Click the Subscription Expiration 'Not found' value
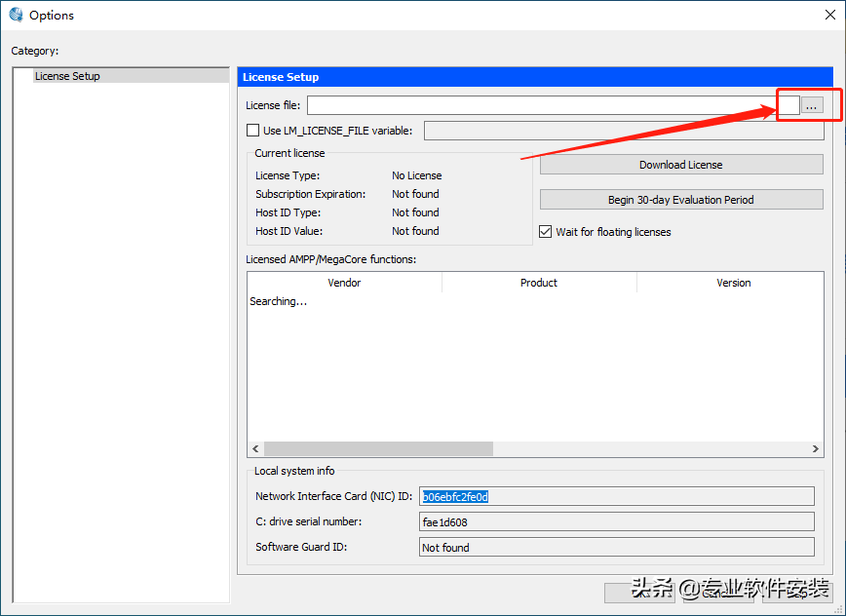This screenshot has width=846, height=616. click(x=415, y=194)
